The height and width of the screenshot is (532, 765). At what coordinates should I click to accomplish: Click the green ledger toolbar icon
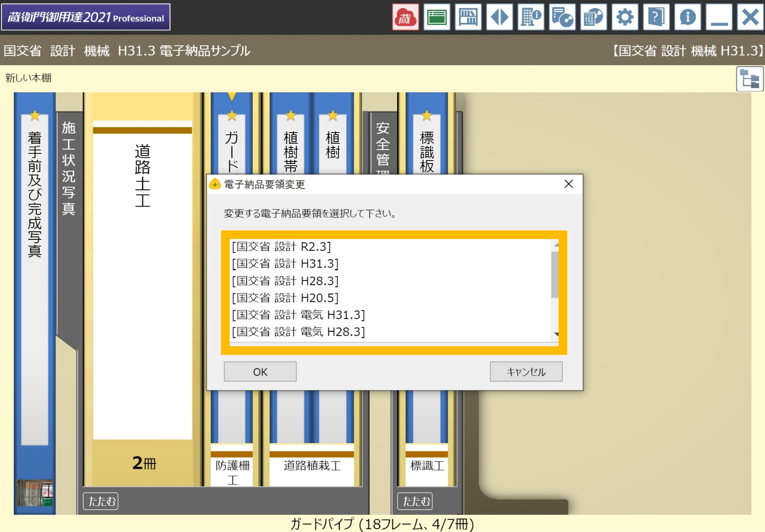coord(436,17)
